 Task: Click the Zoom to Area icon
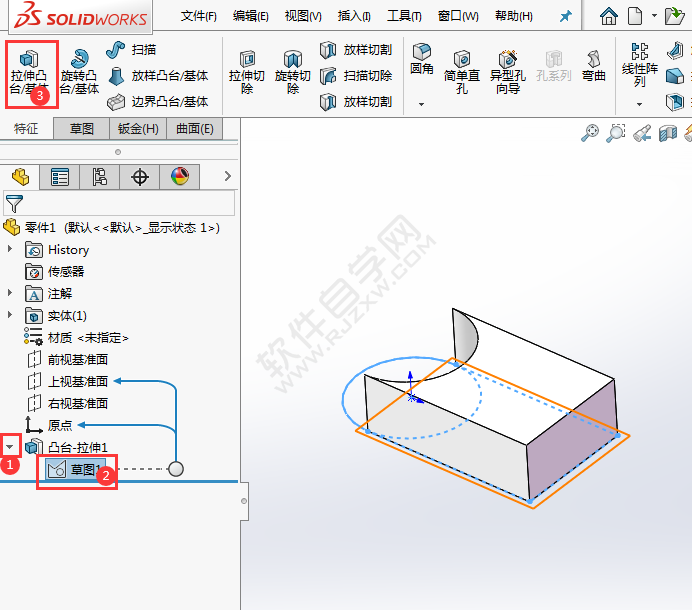616,133
